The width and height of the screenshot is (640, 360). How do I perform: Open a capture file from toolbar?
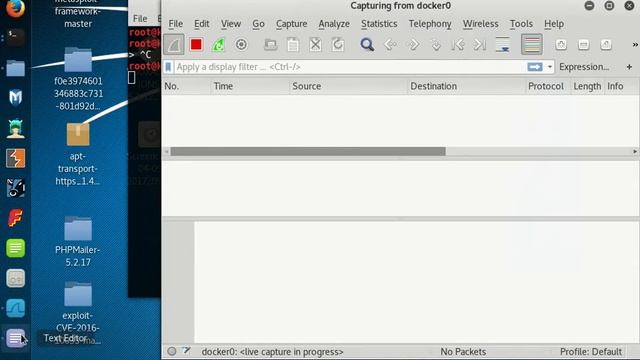click(270, 44)
